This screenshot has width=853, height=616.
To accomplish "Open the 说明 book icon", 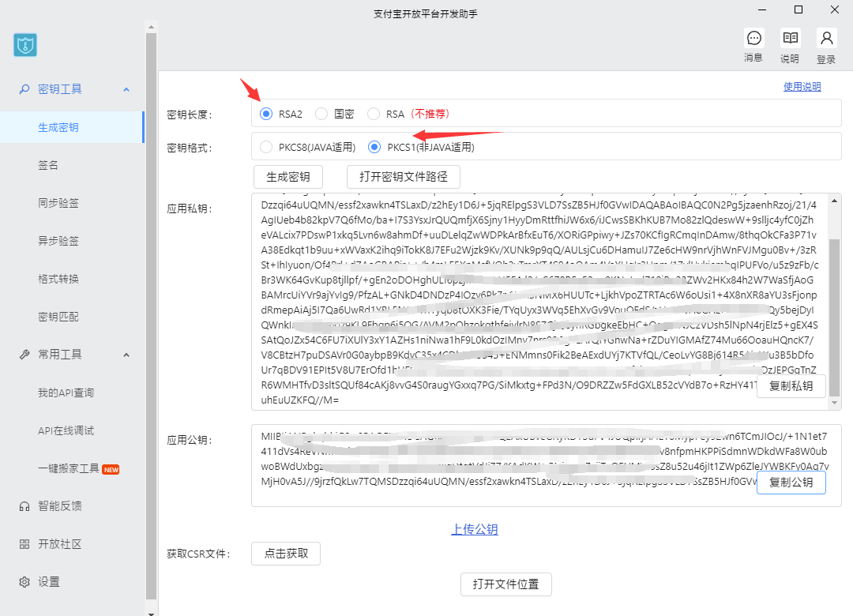I will pos(790,38).
